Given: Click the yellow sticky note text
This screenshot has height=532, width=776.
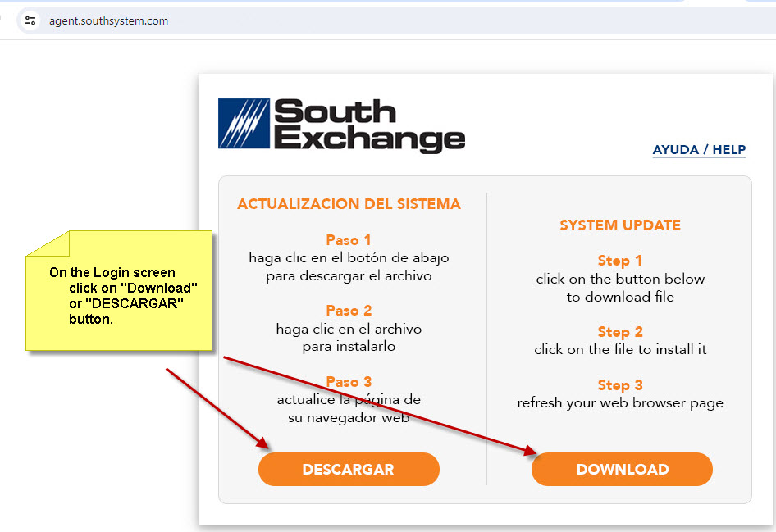Looking at the screenshot, I should 123,295.
